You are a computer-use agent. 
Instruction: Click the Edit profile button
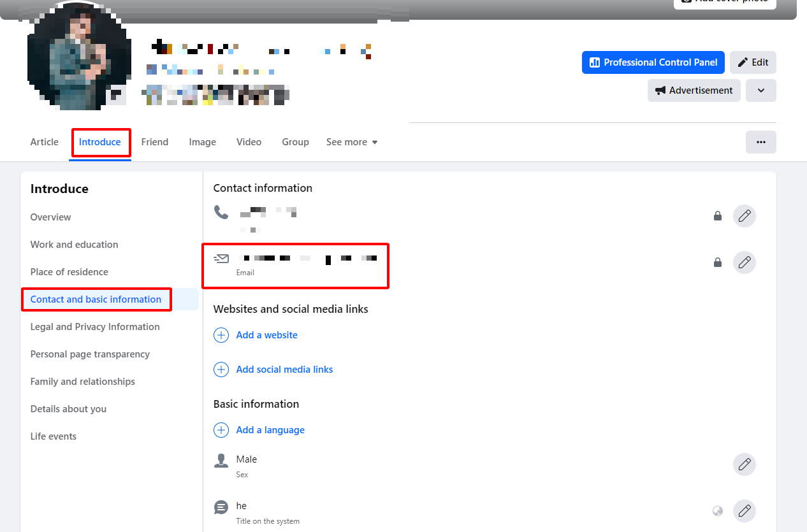click(753, 62)
